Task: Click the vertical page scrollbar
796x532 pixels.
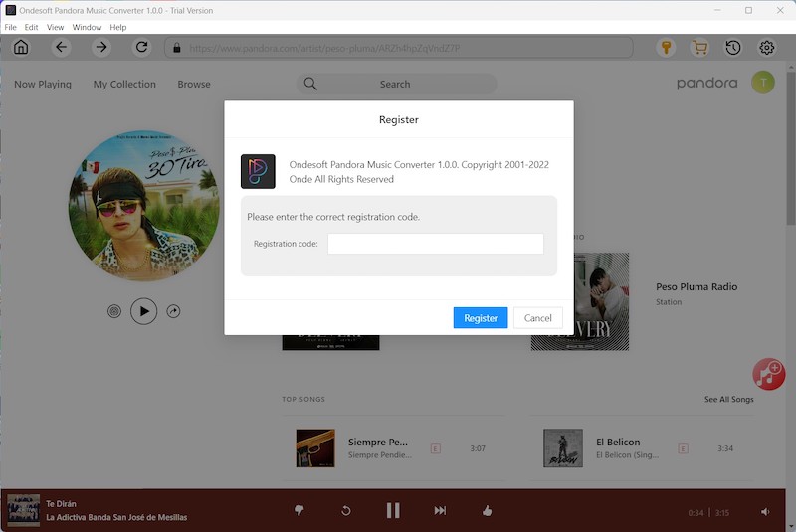Action: [x=791, y=148]
